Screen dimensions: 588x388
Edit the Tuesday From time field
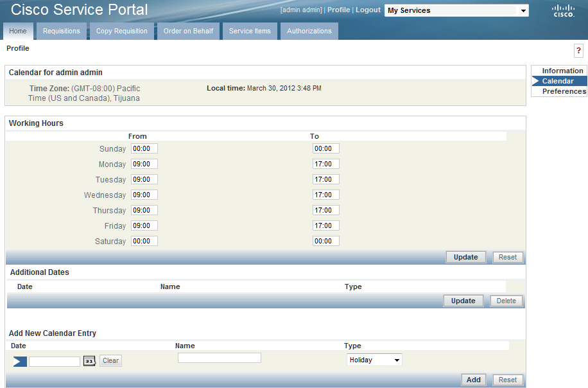[144, 179]
